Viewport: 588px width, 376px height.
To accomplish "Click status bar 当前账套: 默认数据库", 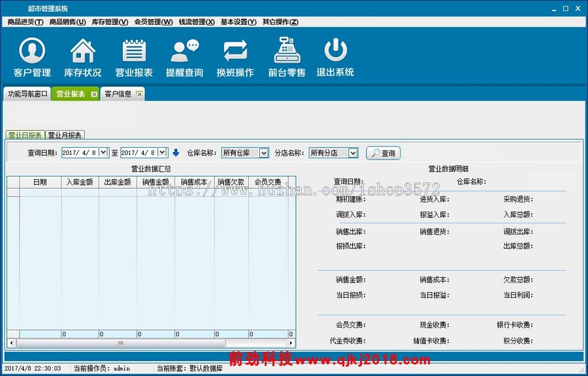I will (x=189, y=369).
